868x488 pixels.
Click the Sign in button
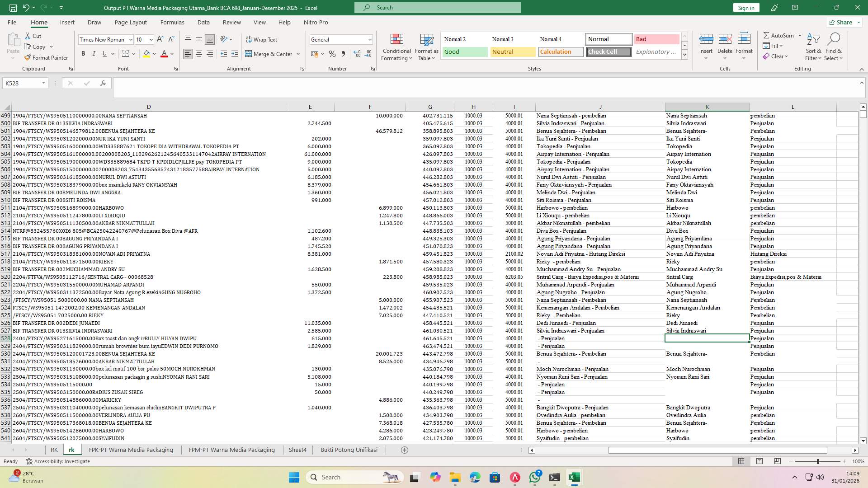click(x=745, y=7)
